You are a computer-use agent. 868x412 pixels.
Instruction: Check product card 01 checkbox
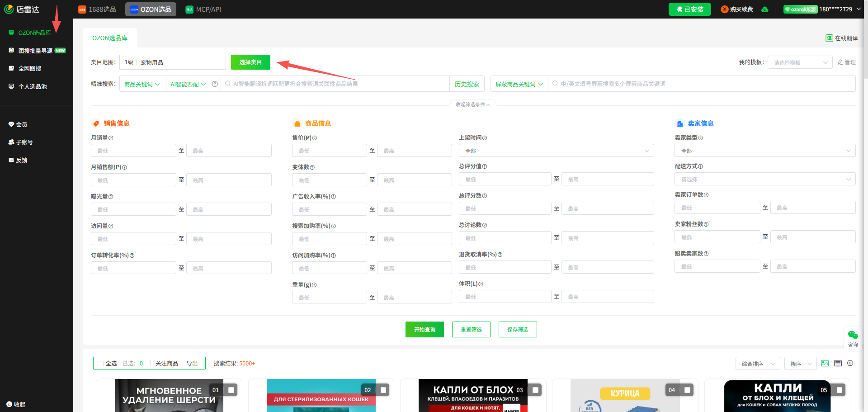[231, 390]
